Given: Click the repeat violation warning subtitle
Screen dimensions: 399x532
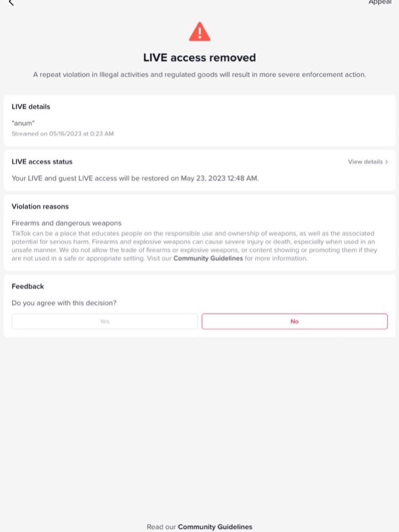Looking at the screenshot, I should click(x=199, y=74).
